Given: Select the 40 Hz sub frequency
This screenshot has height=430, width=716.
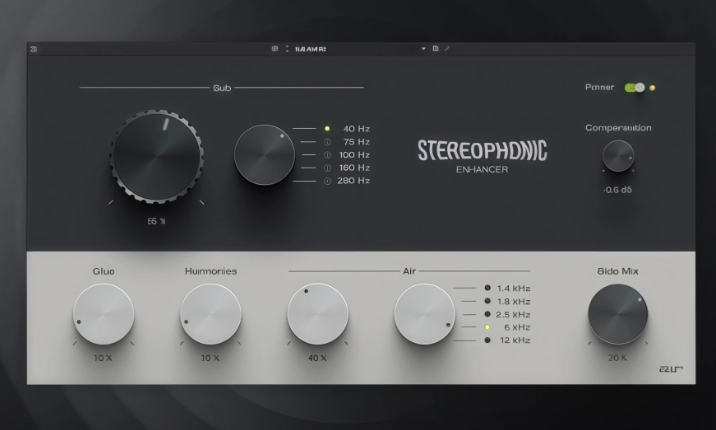Looking at the screenshot, I should click(327, 129).
